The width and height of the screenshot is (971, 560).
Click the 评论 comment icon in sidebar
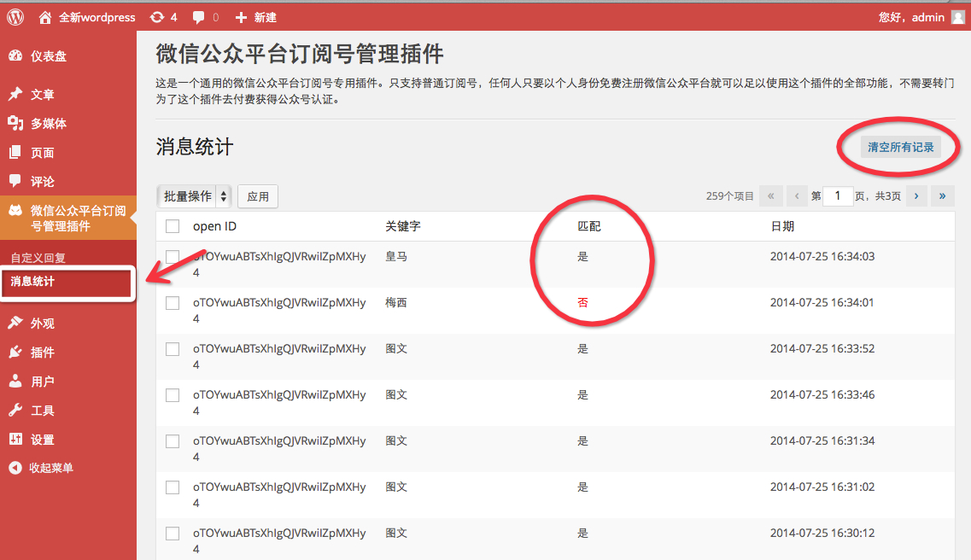[x=15, y=181]
